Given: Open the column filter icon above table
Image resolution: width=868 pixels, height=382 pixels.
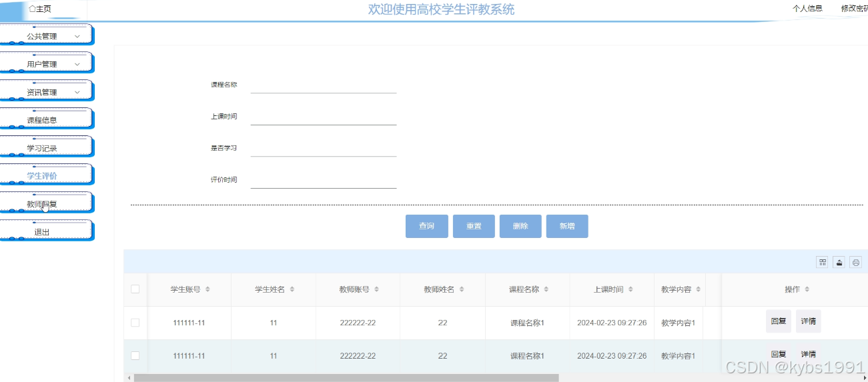Looking at the screenshot, I should pyautogui.click(x=823, y=262).
